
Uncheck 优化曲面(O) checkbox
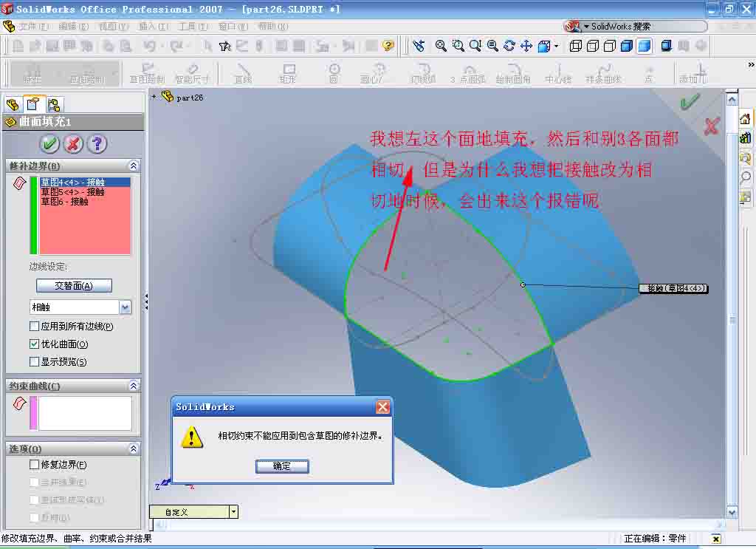pyautogui.click(x=34, y=344)
